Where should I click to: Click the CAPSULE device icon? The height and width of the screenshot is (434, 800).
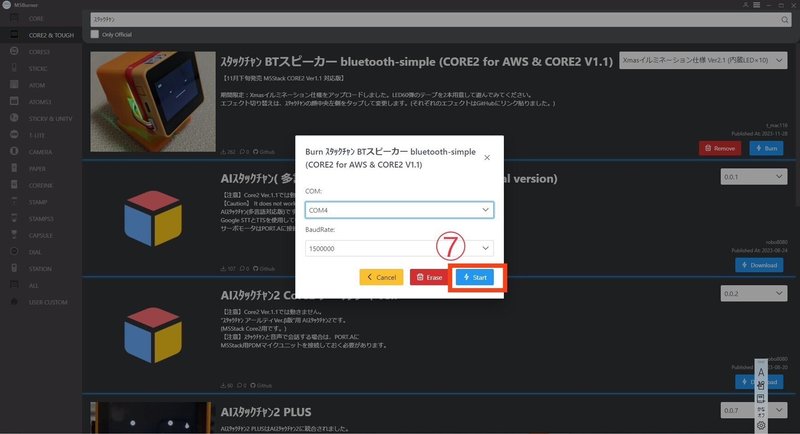(x=14, y=235)
